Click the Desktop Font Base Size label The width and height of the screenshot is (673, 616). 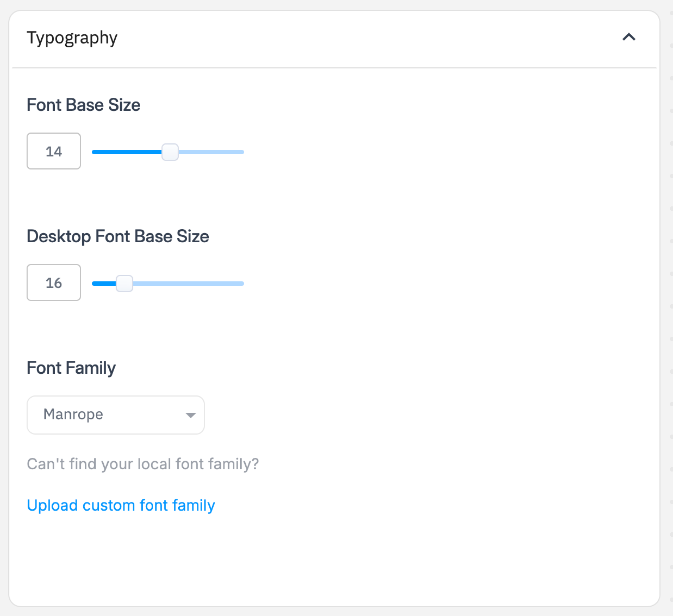pos(118,236)
